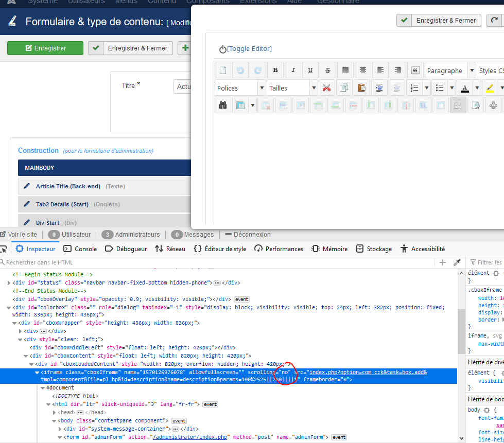This screenshot has width=504, height=443.
Task: Switch to the Inspecteur devtools tab
Action: (36, 249)
